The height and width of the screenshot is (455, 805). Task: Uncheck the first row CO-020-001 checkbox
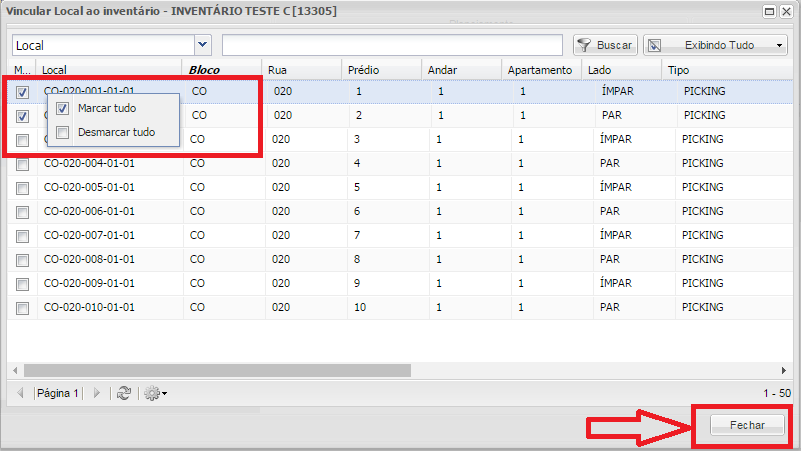pos(22,92)
